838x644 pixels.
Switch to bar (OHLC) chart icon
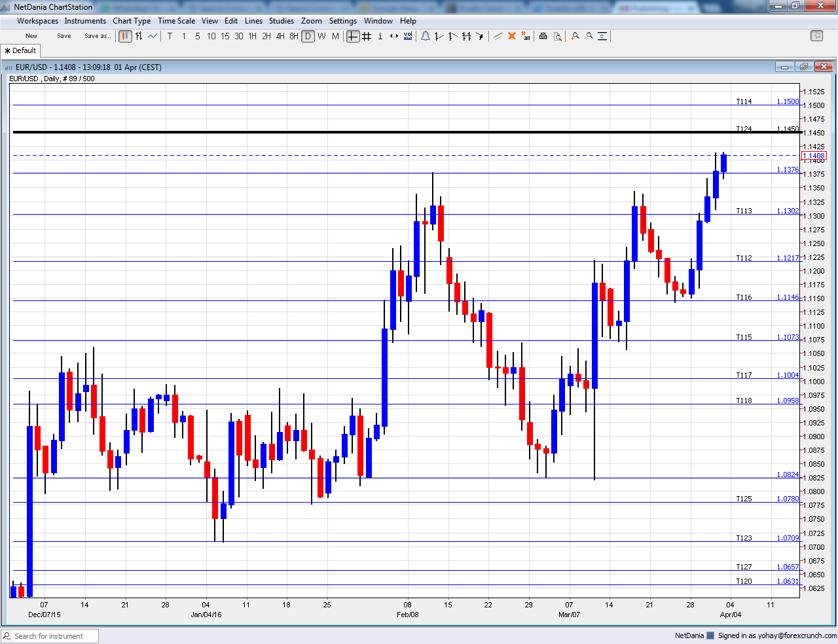click(x=139, y=36)
